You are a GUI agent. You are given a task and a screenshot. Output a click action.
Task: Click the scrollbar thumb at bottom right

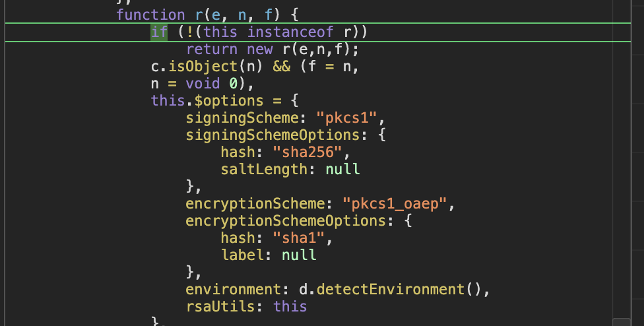621,322
